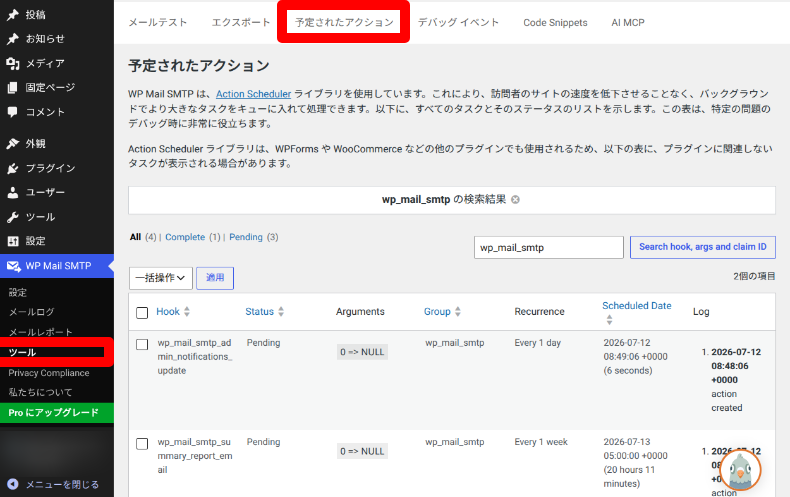Click the 'Every 1 day' recurrence cell
This screenshot has height=497, width=790.
click(538, 343)
